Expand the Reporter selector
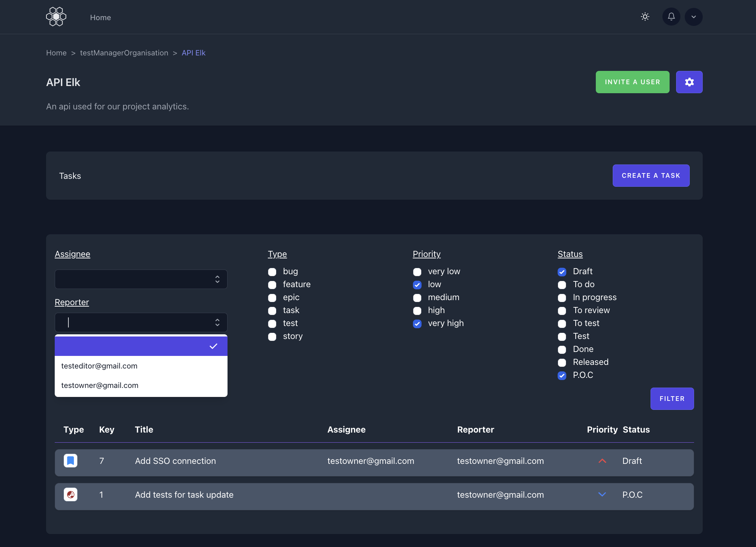The width and height of the screenshot is (756, 547). 141,322
